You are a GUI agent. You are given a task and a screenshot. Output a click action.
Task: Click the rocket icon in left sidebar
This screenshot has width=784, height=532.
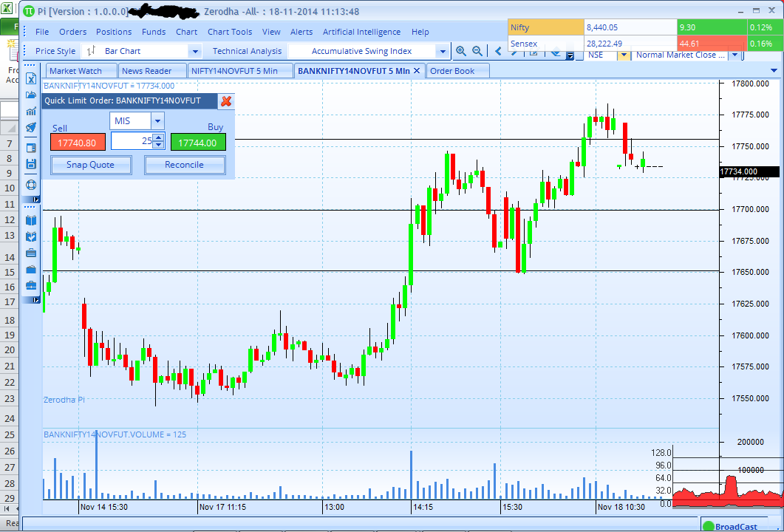(x=31, y=127)
